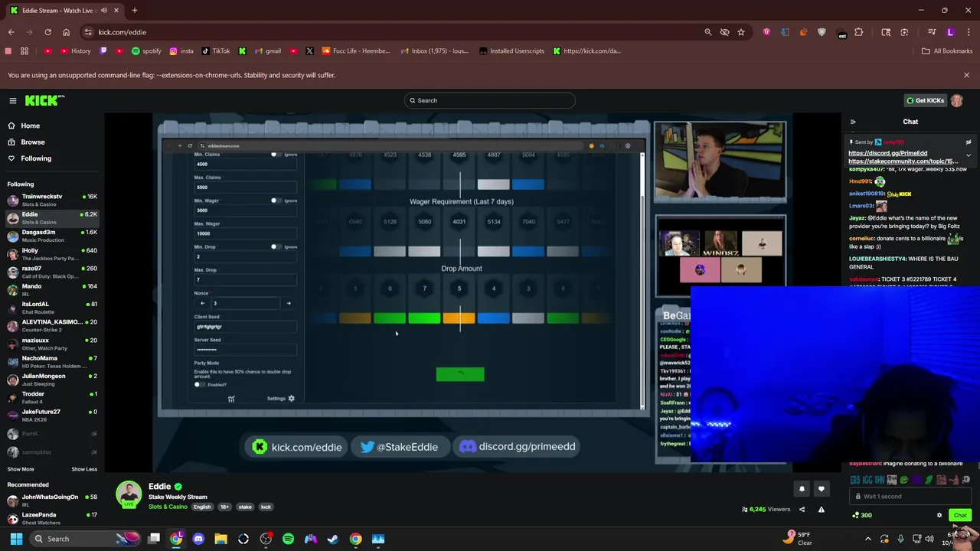Click the Slots & Casino category link
This screenshot has height=551, width=980.
tap(168, 507)
